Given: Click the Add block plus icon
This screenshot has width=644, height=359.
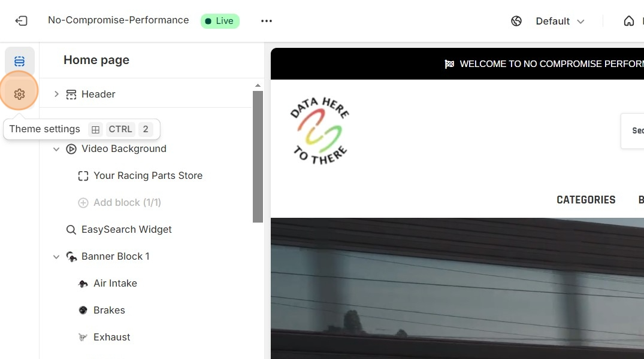Looking at the screenshot, I should [83, 203].
